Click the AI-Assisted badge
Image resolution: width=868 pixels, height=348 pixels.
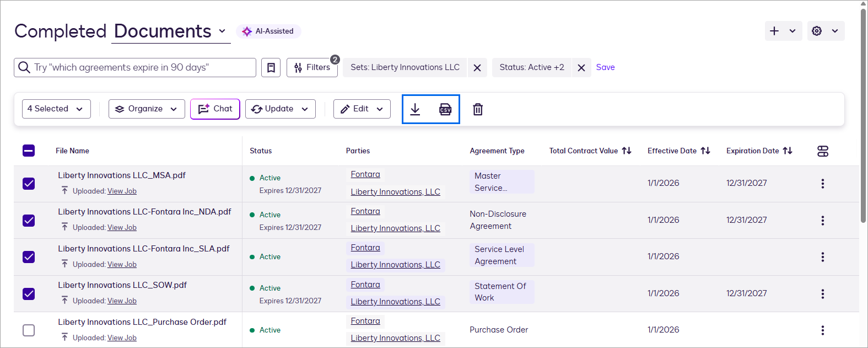pyautogui.click(x=268, y=31)
